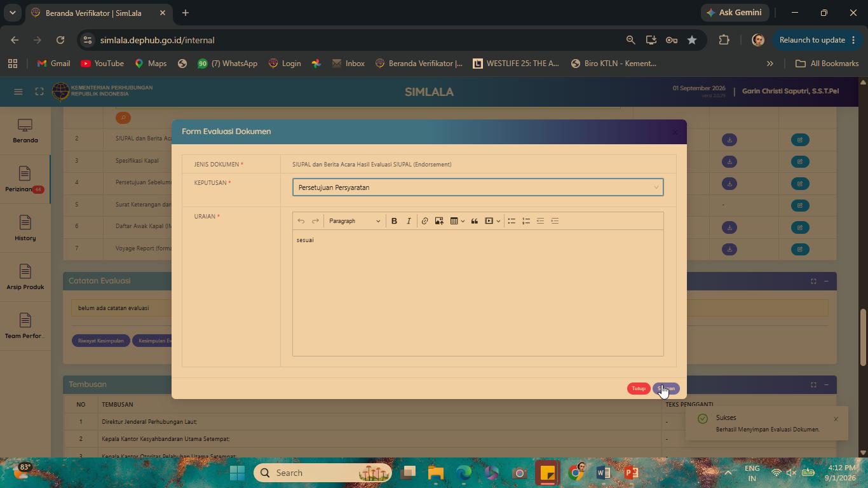Open the Keputusan dropdown

(478, 187)
